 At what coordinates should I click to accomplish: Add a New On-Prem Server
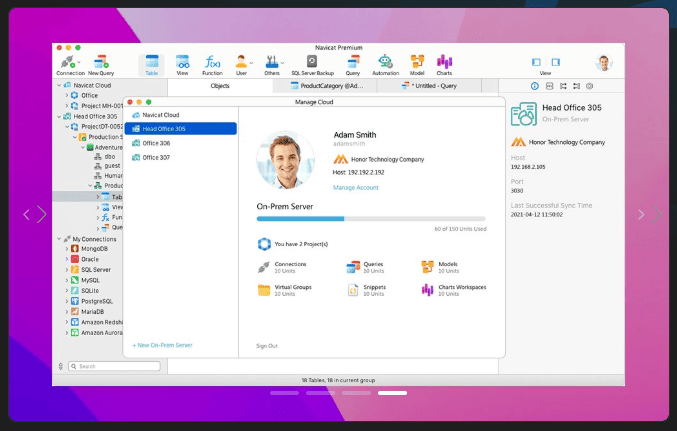[162, 345]
